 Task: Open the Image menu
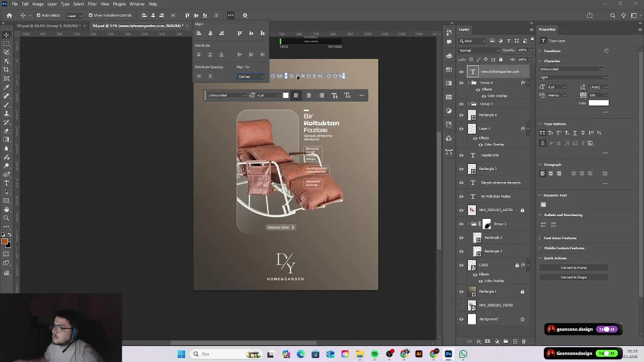38,4
